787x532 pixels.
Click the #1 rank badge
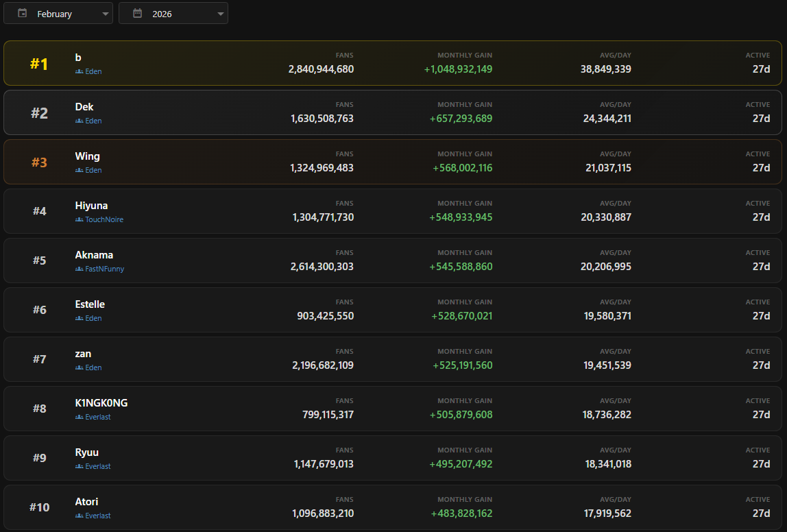pos(39,64)
